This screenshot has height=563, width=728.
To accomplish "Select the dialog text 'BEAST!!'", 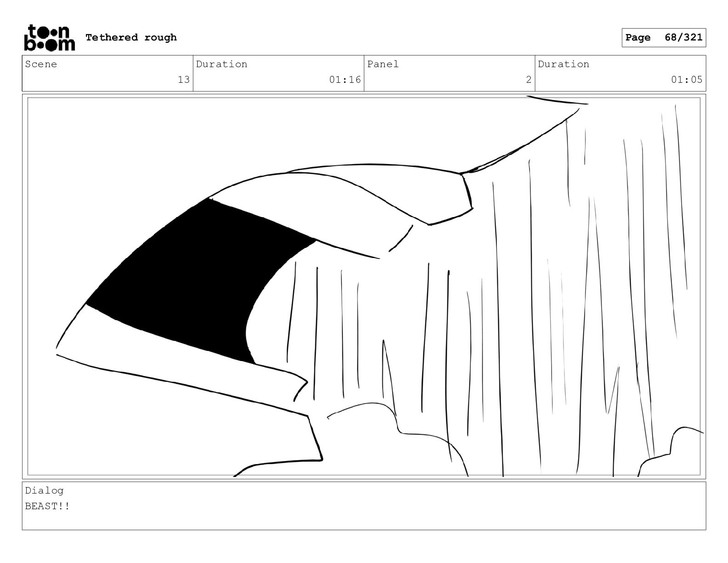I will click(x=47, y=506).
